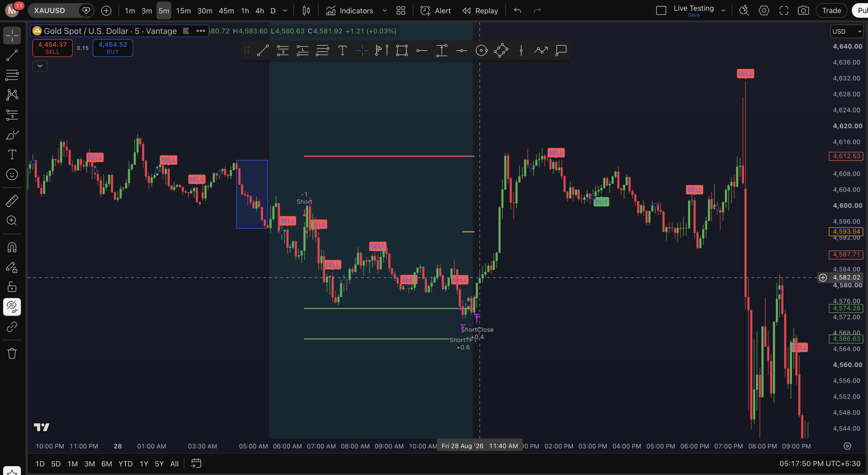
Task: Switch to Daily D timeframe
Action: tap(273, 11)
